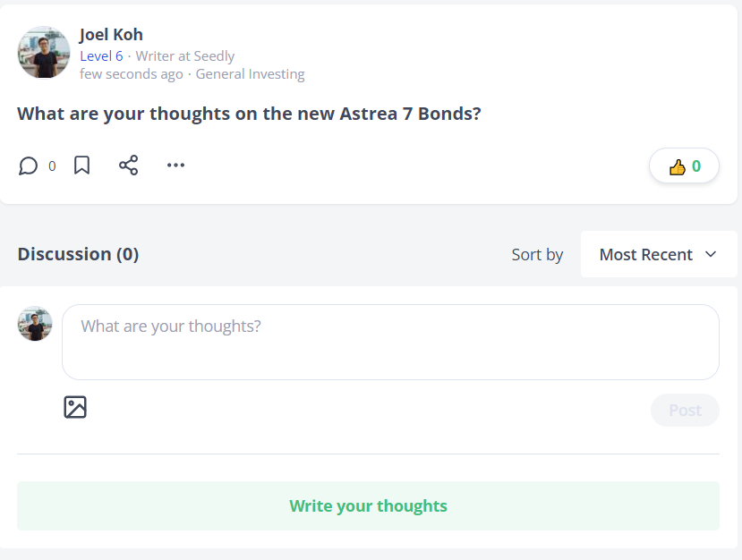The image size is (742, 560).
Task: Click the image upload icon below textbox
Action: tap(75, 407)
